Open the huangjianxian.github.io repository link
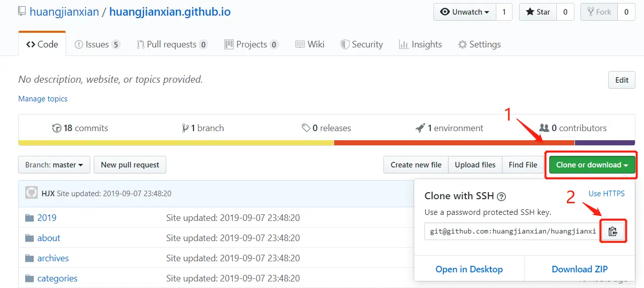The width and height of the screenshot is (644, 288). pyautogui.click(x=170, y=12)
